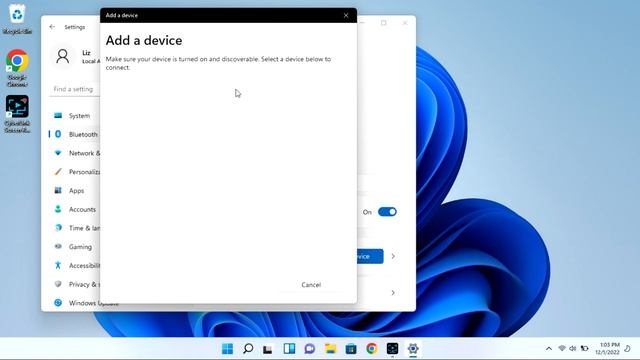Click the Windows Update icon
This screenshot has width=640, height=360.
58,303
